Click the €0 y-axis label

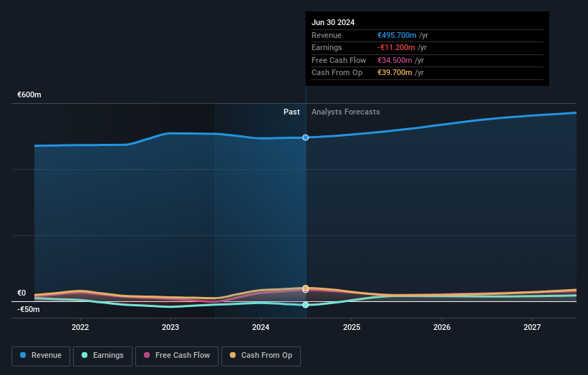[x=21, y=293]
